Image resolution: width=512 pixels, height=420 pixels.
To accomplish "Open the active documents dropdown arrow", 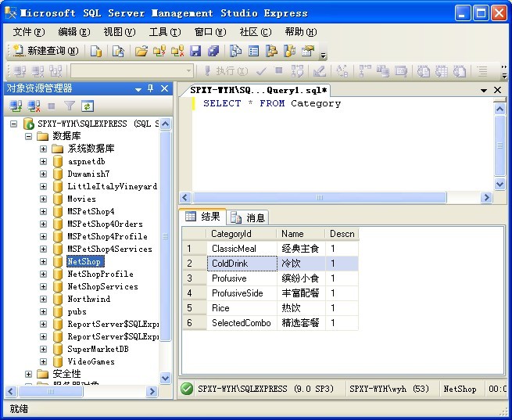I will point(484,91).
